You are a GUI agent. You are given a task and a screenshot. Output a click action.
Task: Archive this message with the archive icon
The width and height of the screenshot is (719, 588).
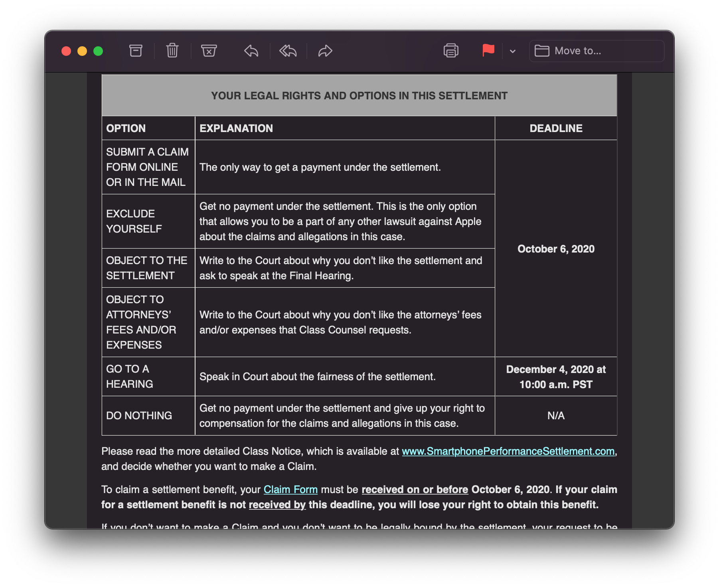click(x=136, y=51)
